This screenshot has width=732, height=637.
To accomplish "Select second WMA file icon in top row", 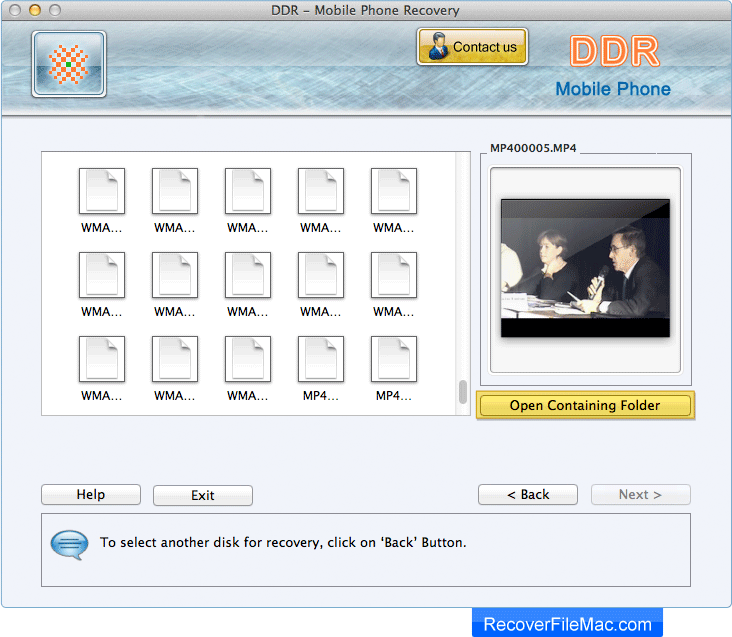I will tap(175, 191).
